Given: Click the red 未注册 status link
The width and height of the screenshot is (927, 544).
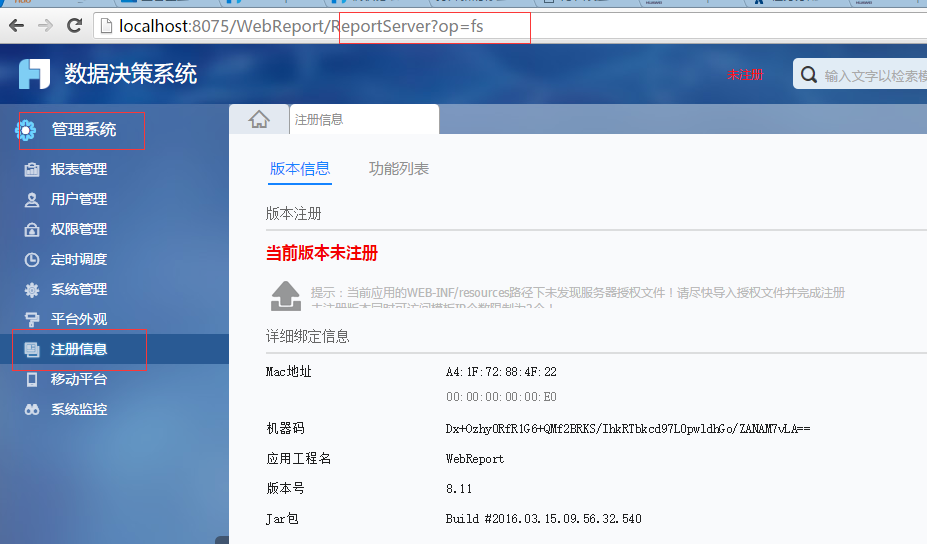Looking at the screenshot, I should pos(744,75).
